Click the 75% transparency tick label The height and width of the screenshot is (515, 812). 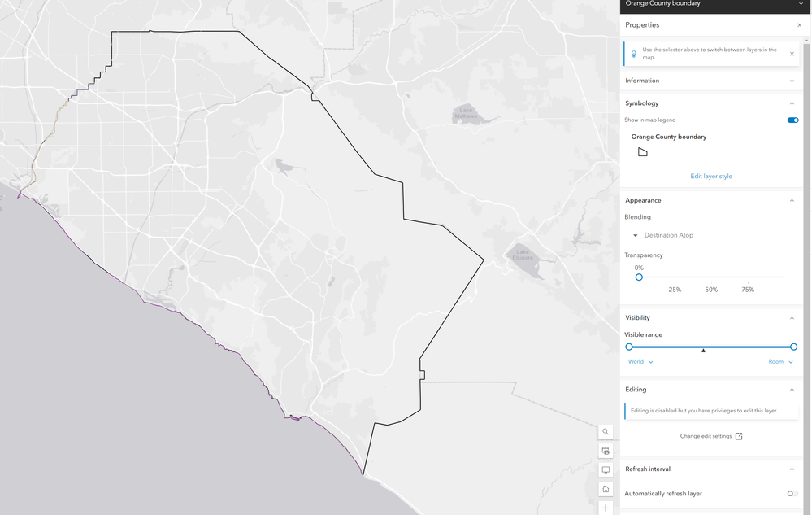pos(748,290)
